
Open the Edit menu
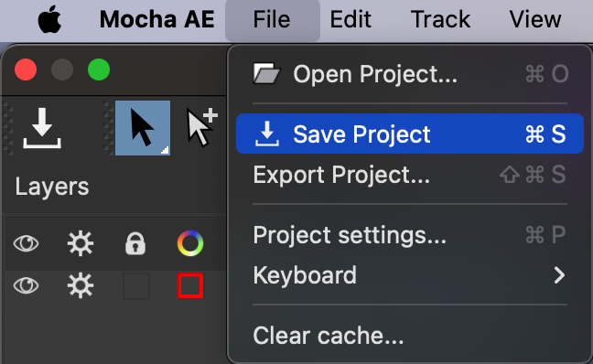point(350,19)
